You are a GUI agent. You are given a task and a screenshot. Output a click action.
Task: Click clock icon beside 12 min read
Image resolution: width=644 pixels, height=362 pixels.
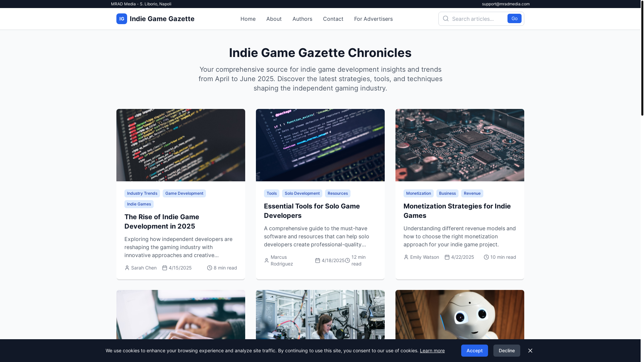click(347, 260)
